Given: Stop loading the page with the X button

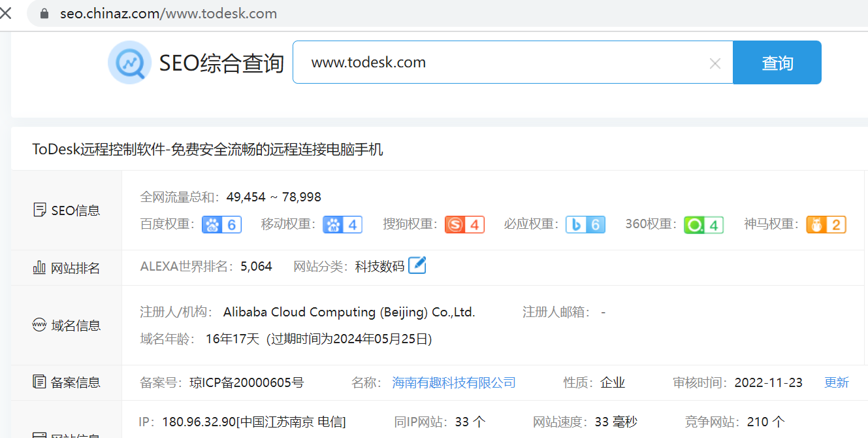Looking at the screenshot, I should [x=6, y=13].
